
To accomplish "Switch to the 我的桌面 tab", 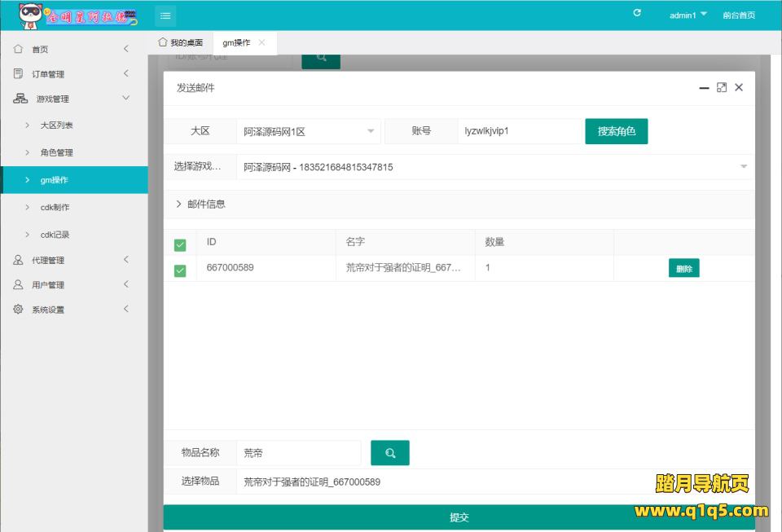I will (181, 42).
